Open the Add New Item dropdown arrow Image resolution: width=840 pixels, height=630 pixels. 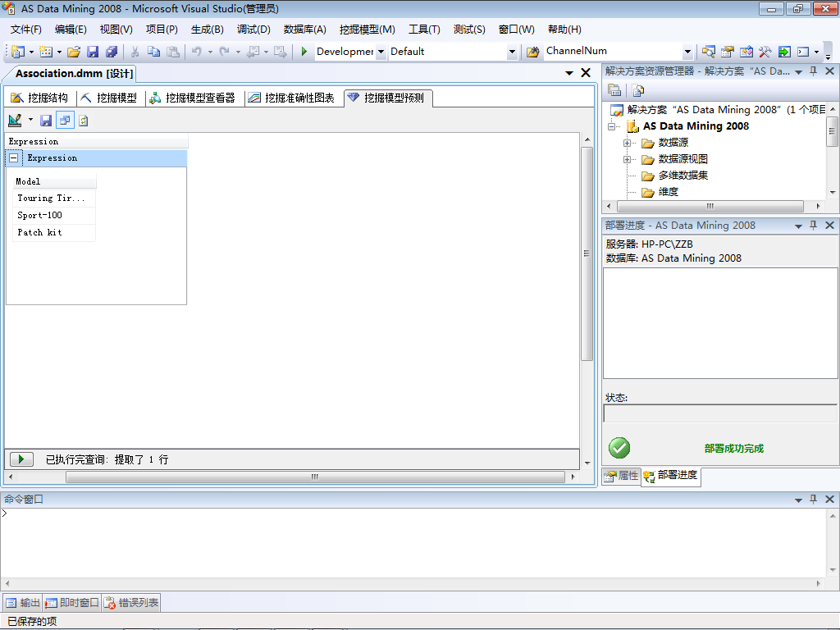click(x=59, y=52)
